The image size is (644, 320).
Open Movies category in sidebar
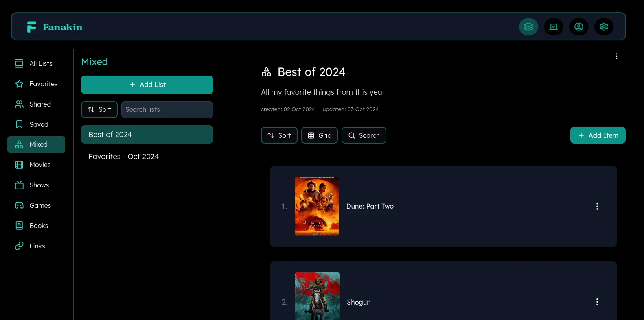[x=36, y=165]
